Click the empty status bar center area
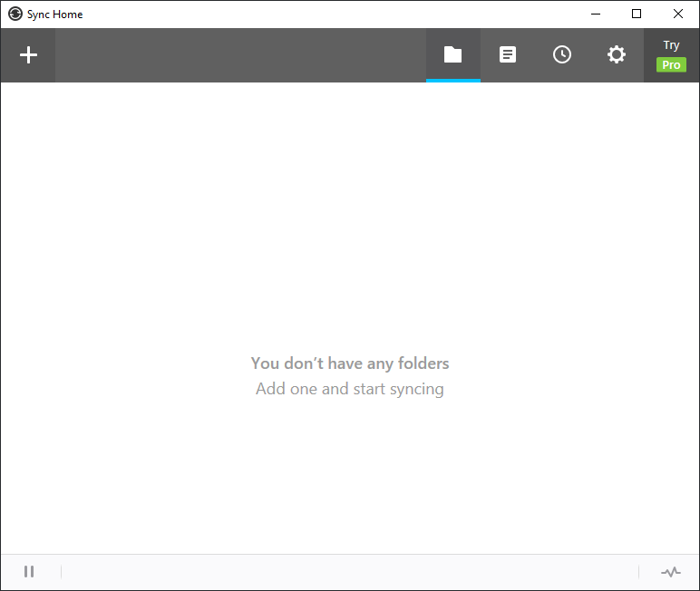 click(x=350, y=572)
